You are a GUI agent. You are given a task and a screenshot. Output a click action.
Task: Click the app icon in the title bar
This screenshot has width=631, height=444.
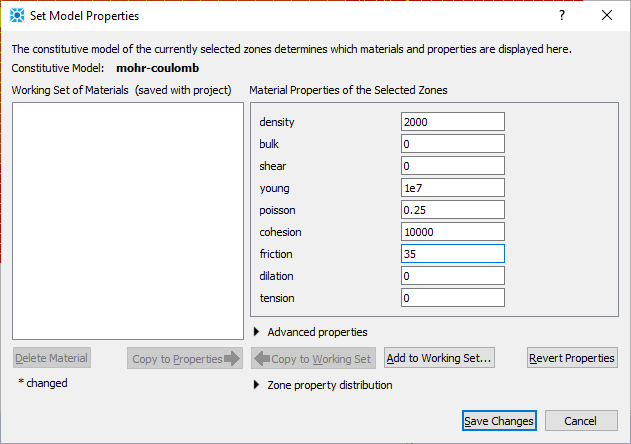tap(17, 16)
